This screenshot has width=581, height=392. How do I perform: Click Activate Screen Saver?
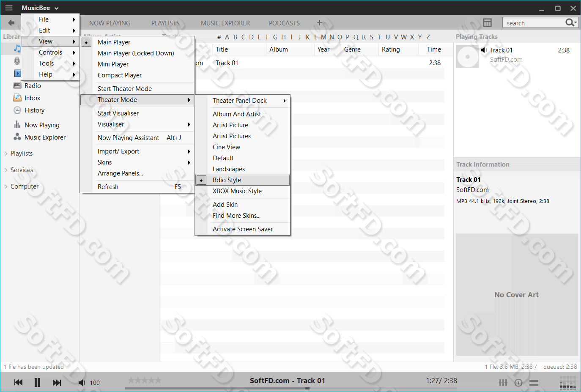243,229
